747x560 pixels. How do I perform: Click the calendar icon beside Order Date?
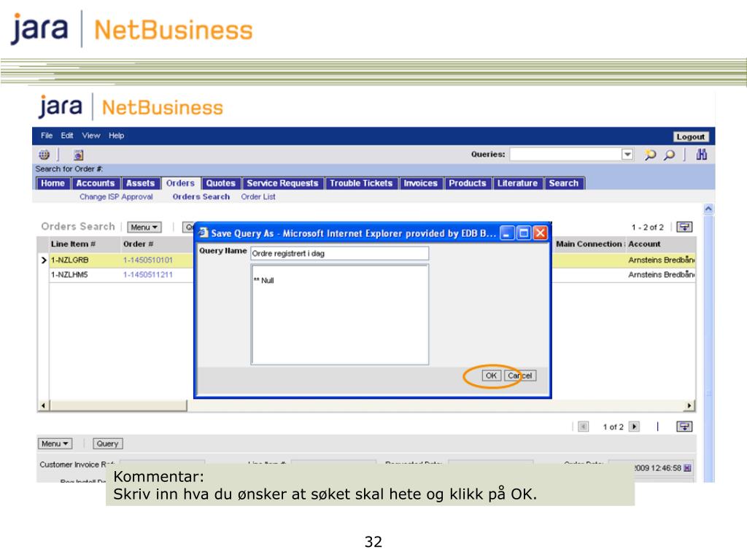click(687, 468)
